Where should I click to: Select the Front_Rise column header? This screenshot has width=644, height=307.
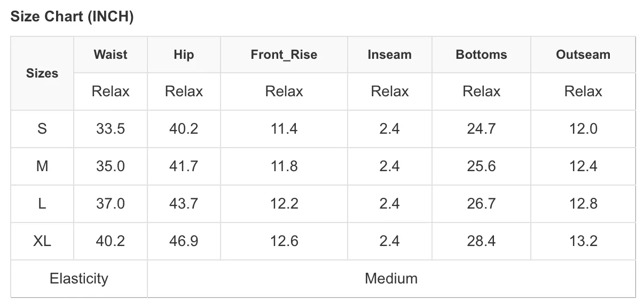pos(284,55)
